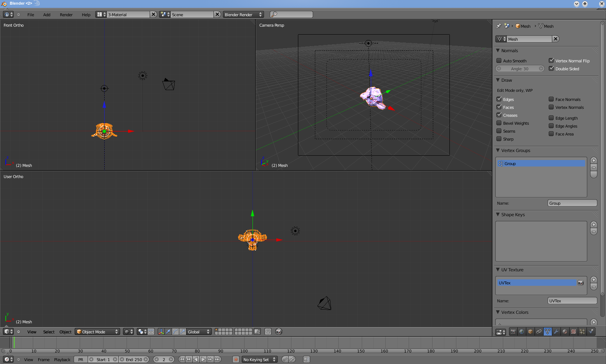Open the Help menu
Image resolution: width=606 pixels, height=364 pixels.
pos(86,15)
